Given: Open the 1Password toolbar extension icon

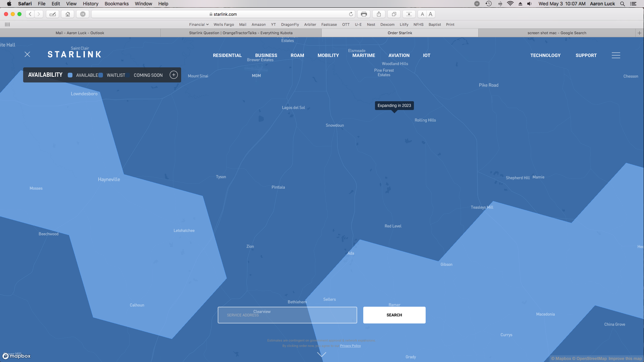Looking at the screenshot, I should 83,14.
